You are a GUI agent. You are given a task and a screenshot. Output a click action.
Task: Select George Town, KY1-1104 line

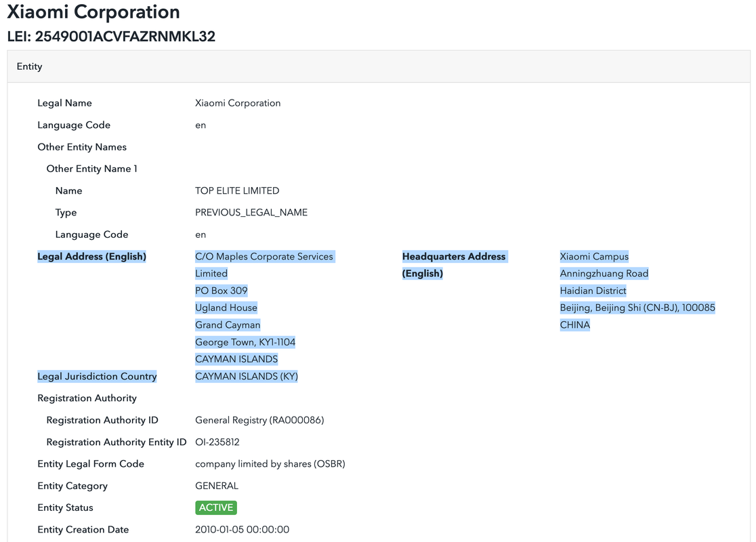[x=245, y=342]
